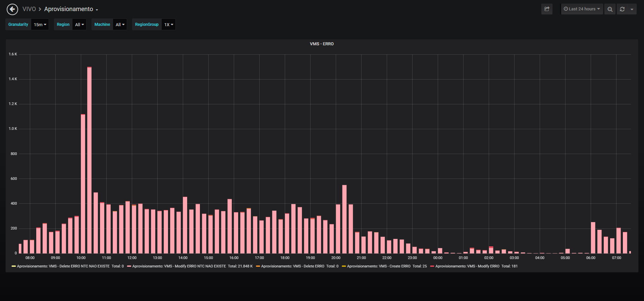Open the RegionGroup 1X dropdown
The image size is (644, 301).
(168, 24)
